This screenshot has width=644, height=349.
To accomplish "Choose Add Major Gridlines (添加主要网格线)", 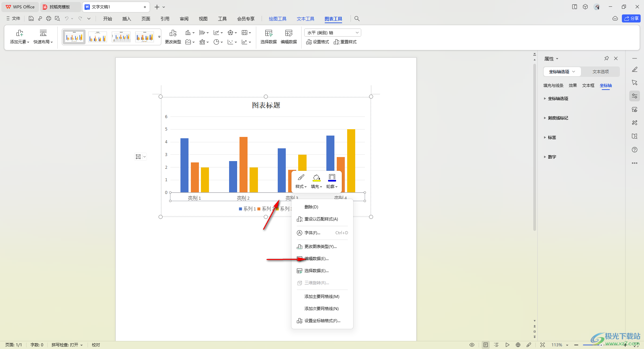I will click(322, 297).
